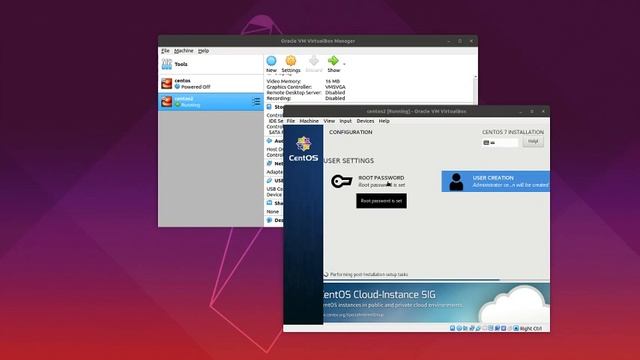Click Video Memory value 16 MB

[x=332, y=81]
